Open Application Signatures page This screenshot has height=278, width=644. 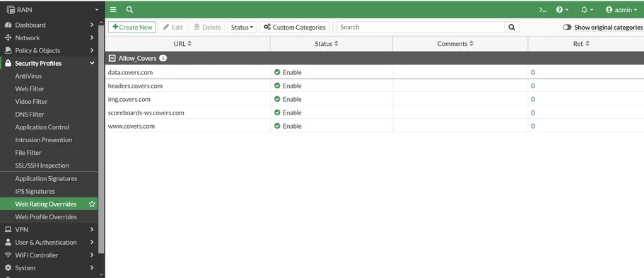pos(46,178)
